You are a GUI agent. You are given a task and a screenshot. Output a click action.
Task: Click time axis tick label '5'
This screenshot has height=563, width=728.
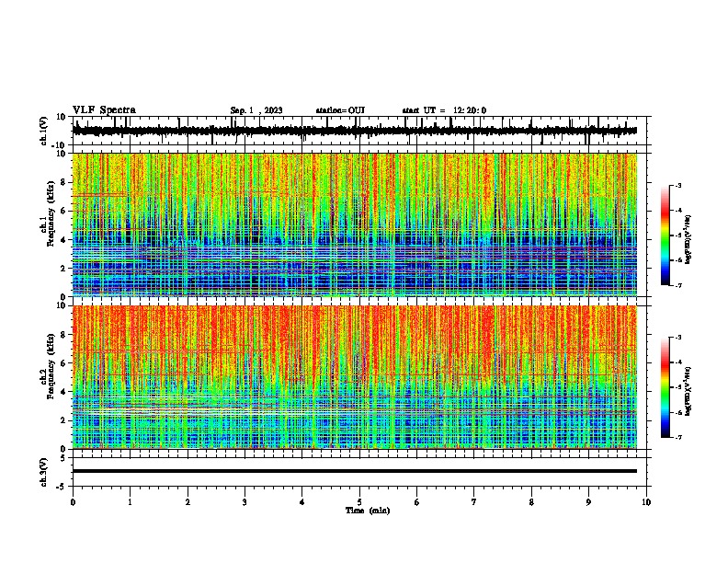359,502
